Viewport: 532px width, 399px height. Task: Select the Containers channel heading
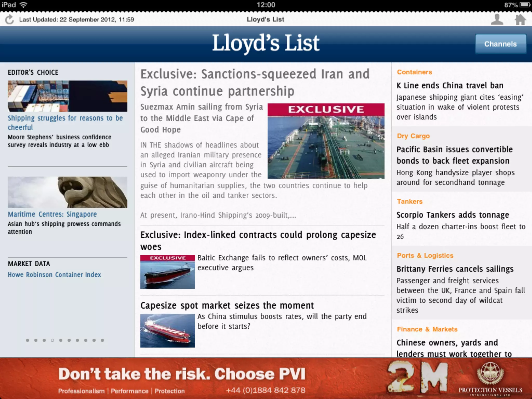pos(414,72)
